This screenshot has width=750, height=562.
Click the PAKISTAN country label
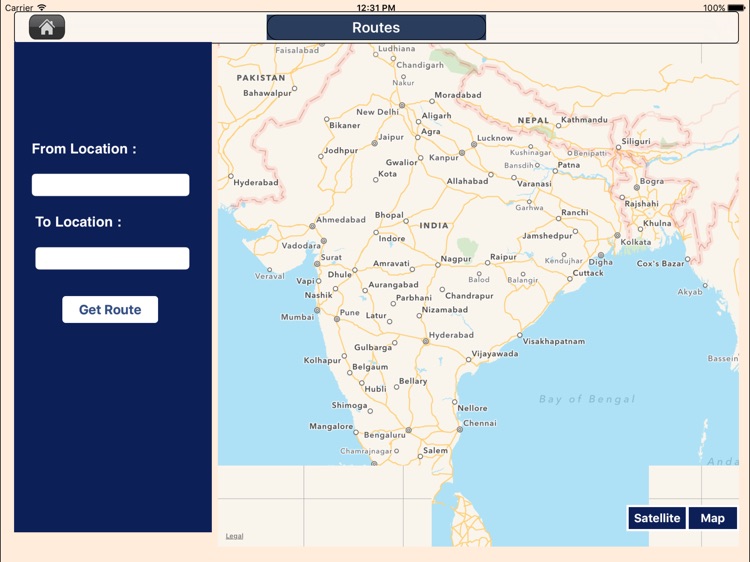coord(261,77)
